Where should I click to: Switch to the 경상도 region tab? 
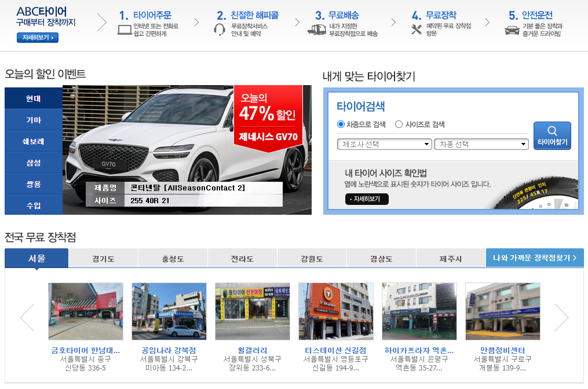[x=381, y=259]
